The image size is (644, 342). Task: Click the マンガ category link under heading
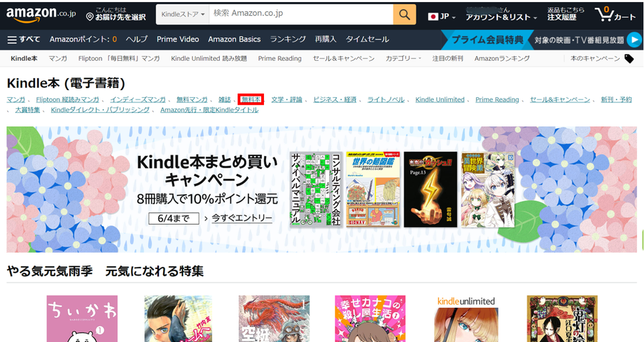[16, 99]
